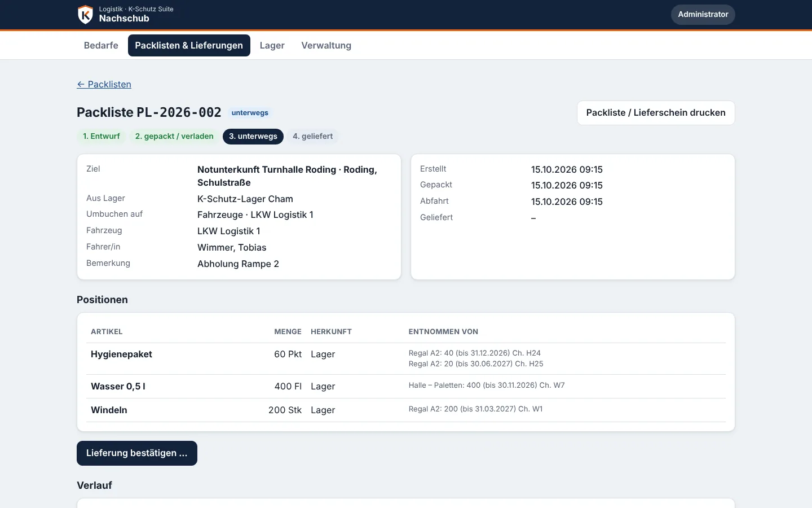The image size is (812, 508).
Task: Click the Lieferung bestätigen button
Action: (x=137, y=453)
